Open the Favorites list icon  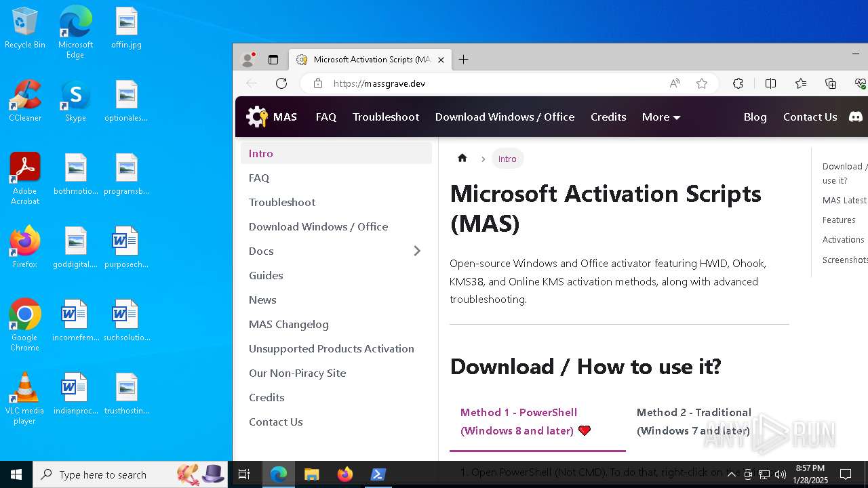(x=801, y=83)
